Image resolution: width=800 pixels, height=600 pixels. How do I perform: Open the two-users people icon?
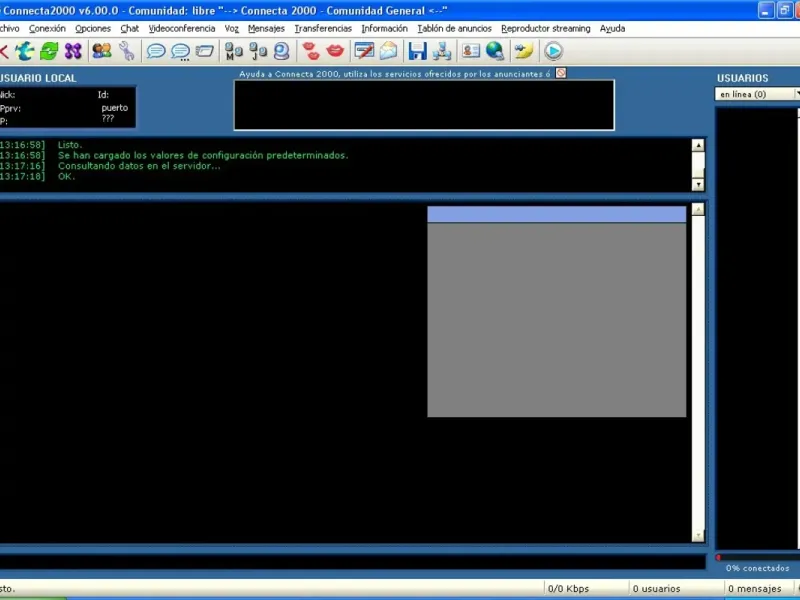tap(102, 51)
